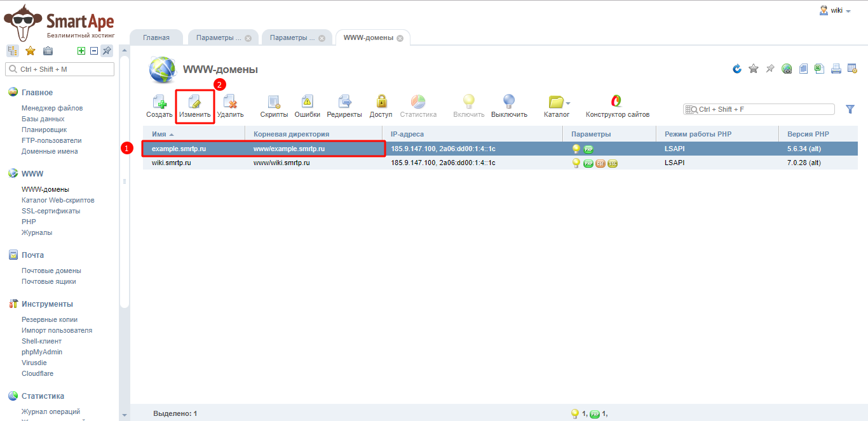Select the wiki.smrtp.ru domain row
The width and height of the screenshot is (868, 421).
pyautogui.click(x=172, y=163)
